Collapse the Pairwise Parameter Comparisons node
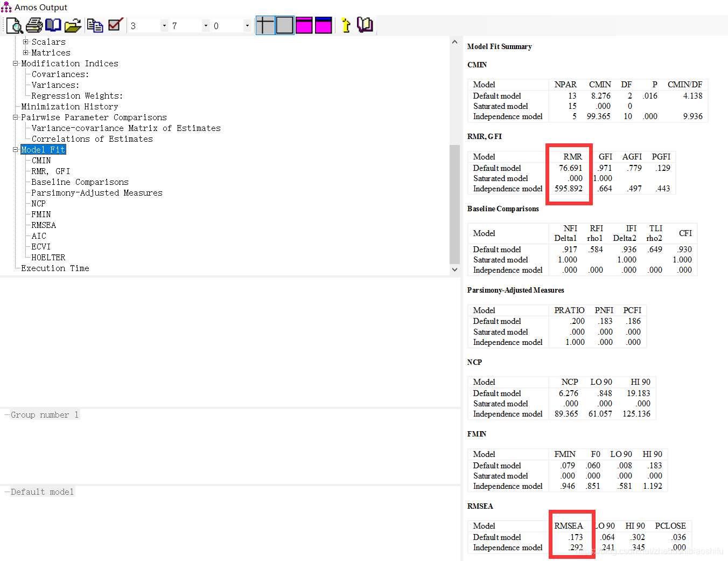 coord(15,117)
